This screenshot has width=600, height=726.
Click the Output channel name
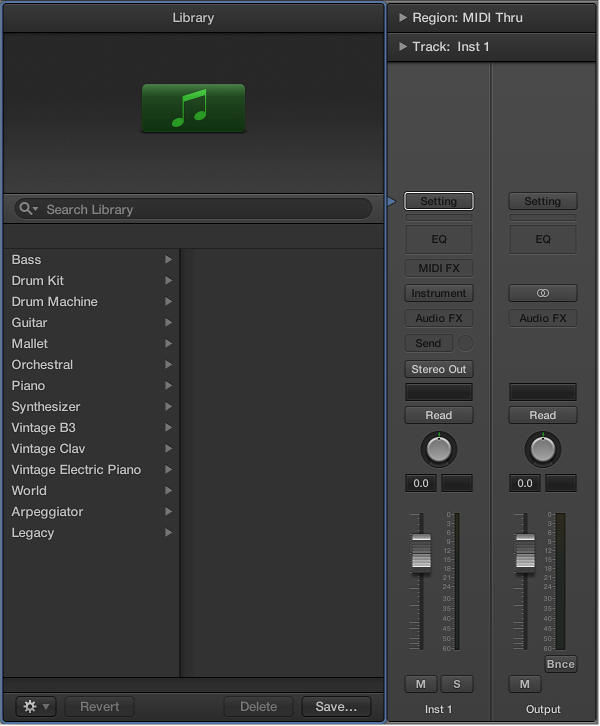click(543, 709)
